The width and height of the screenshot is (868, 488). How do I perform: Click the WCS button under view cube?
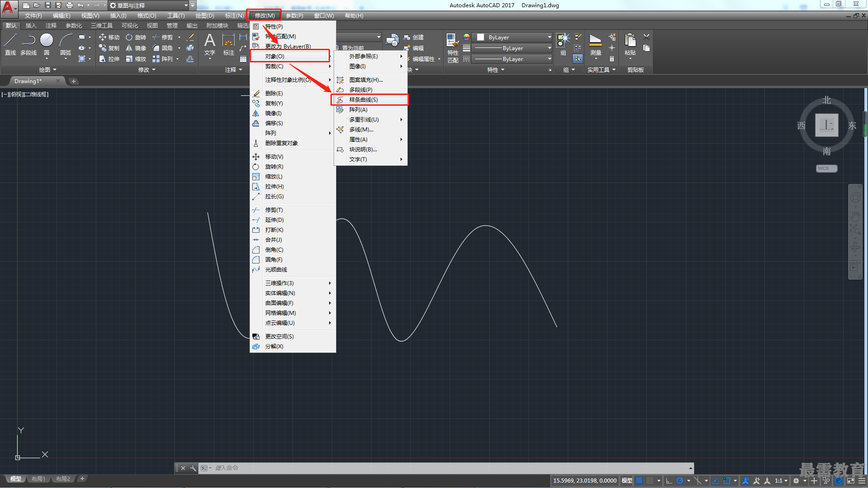click(x=826, y=169)
